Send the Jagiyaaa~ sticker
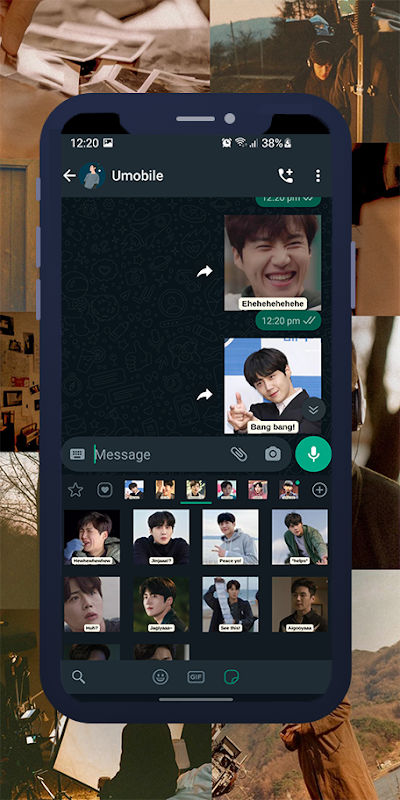Viewport: 400px width, 800px height. tap(161, 605)
